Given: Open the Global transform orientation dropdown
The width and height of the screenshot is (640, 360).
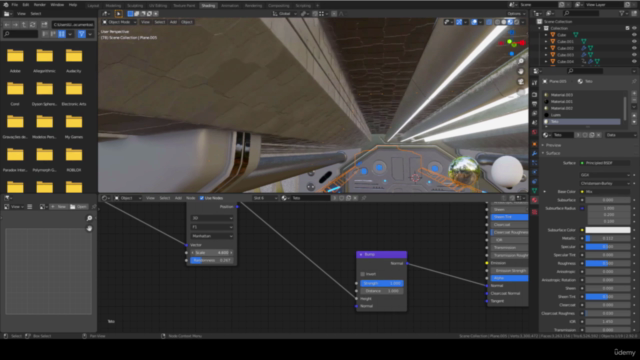Looking at the screenshot, I should pos(284,13).
